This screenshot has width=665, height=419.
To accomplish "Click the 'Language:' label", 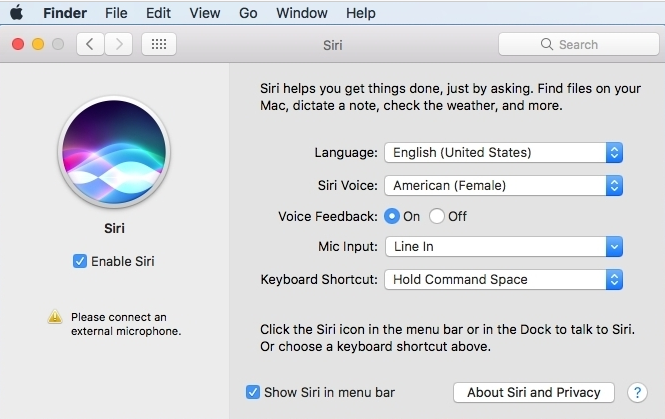I will click(346, 153).
